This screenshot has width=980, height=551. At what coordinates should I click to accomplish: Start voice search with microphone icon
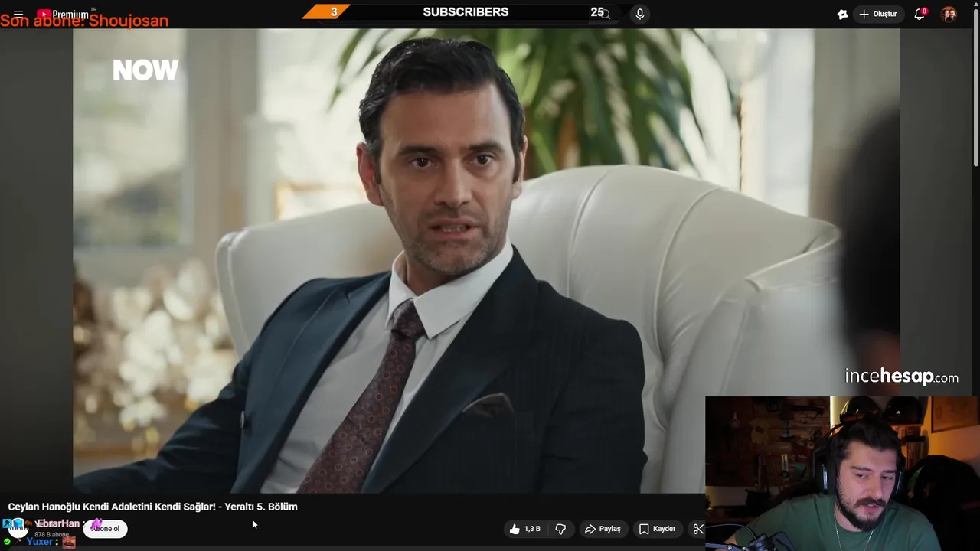pyautogui.click(x=640, y=14)
